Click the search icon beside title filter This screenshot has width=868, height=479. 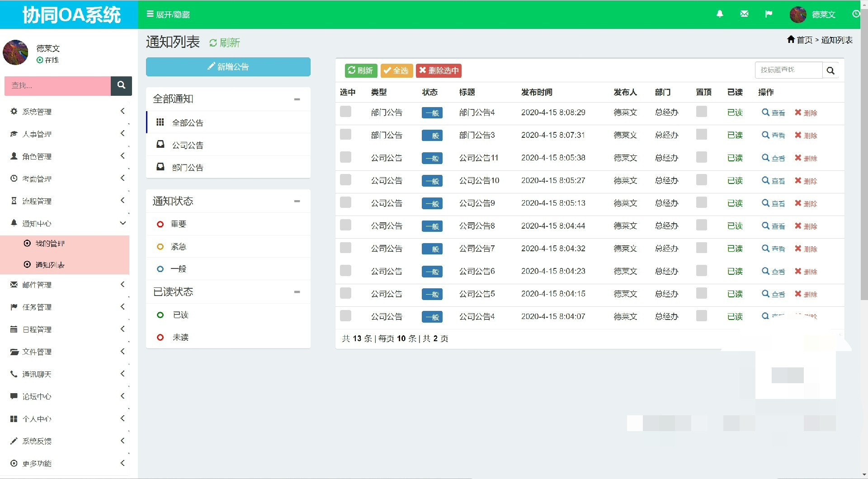(x=830, y=70)
